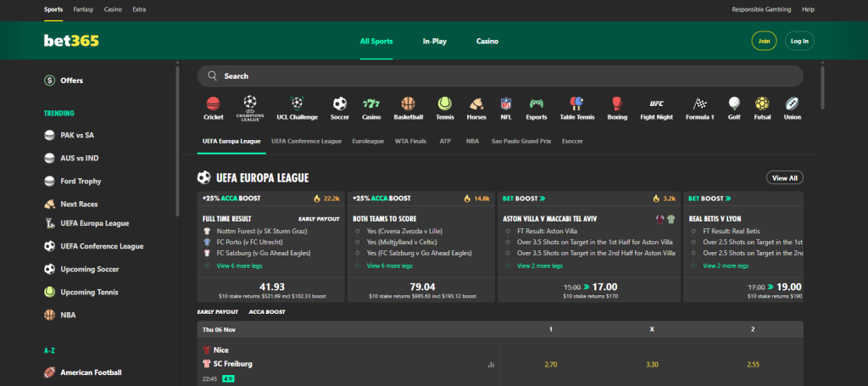This screenshot has width=868, height=386.
Task: Switch to the In-Play tab
Action: (435, 41)
